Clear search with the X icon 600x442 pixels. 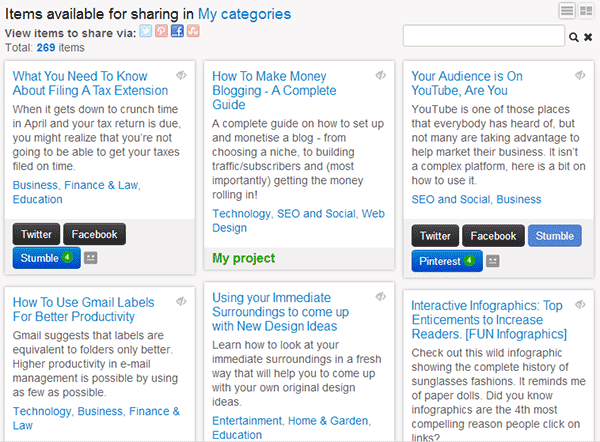[x=588, y=37]
